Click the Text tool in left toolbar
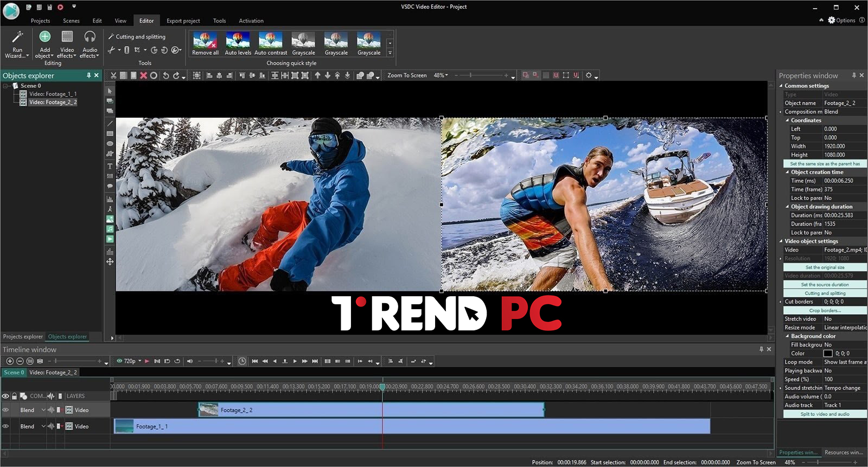Image resolution: width=868 pixels, height=467 pixels. [110, 166]
